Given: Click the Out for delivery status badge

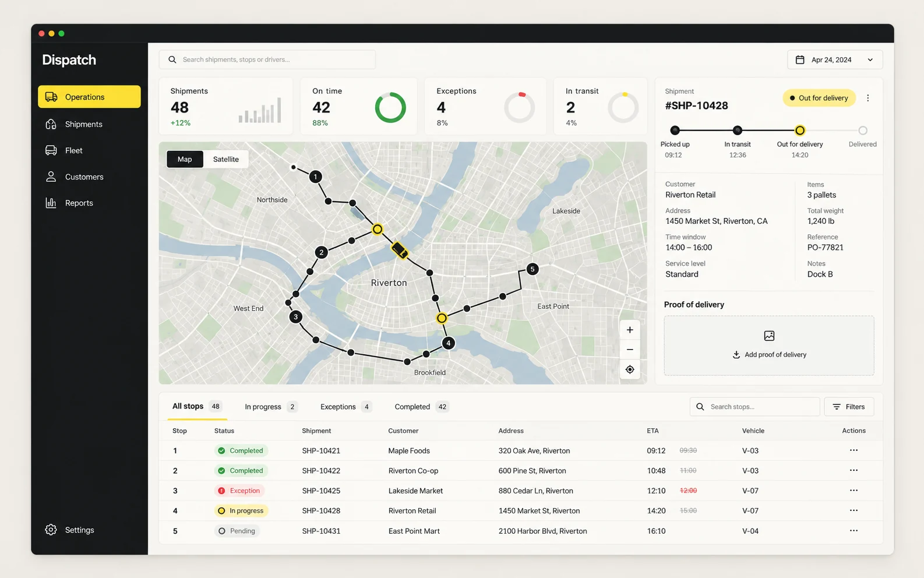Looking at the screenshot, I should pyautogui.click(x=819, y=98).
